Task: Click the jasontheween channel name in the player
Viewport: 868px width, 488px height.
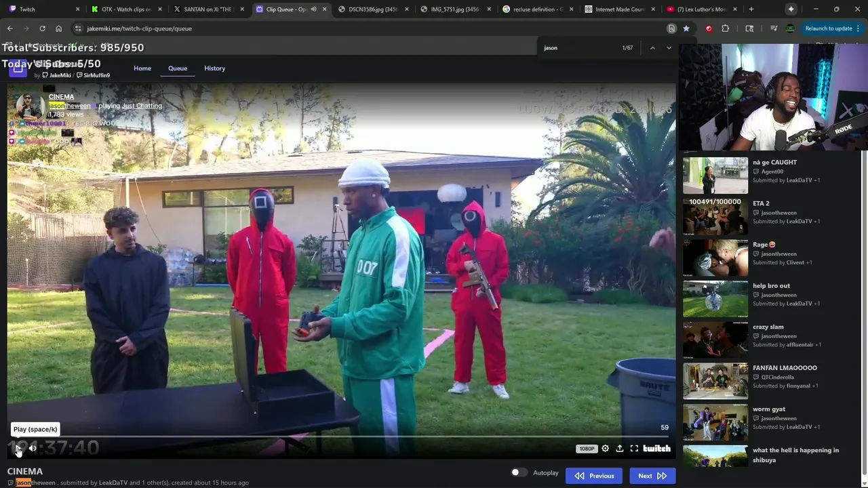Action: tap(69, 106)
